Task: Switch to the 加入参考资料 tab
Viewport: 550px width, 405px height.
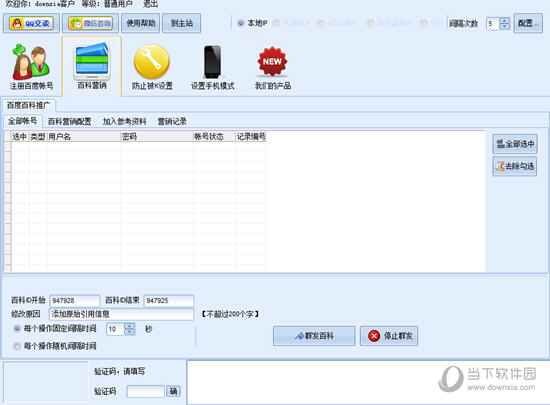Action: click(x=124, y=122)
